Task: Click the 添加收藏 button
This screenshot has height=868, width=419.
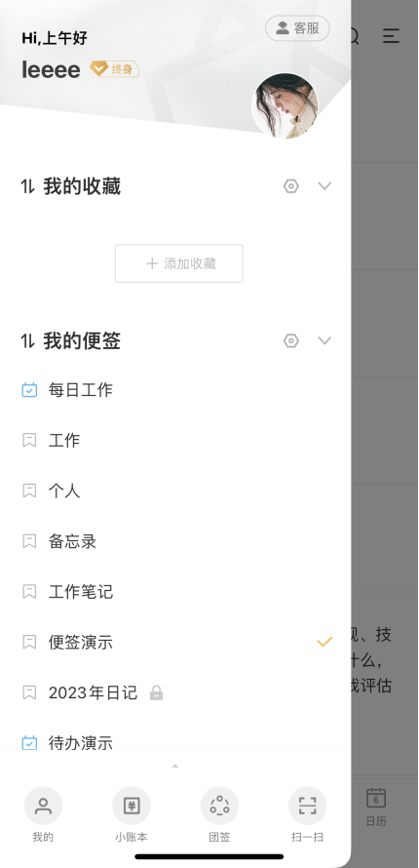Action: (179, 263)
